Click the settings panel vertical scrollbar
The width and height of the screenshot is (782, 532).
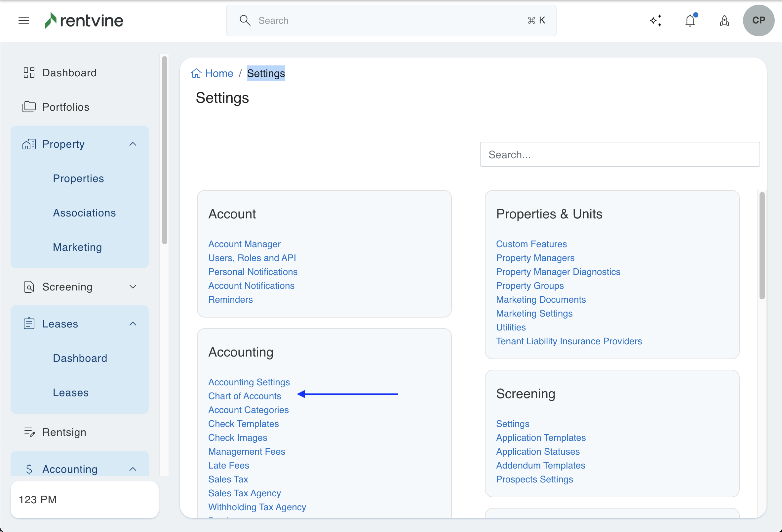762,246
